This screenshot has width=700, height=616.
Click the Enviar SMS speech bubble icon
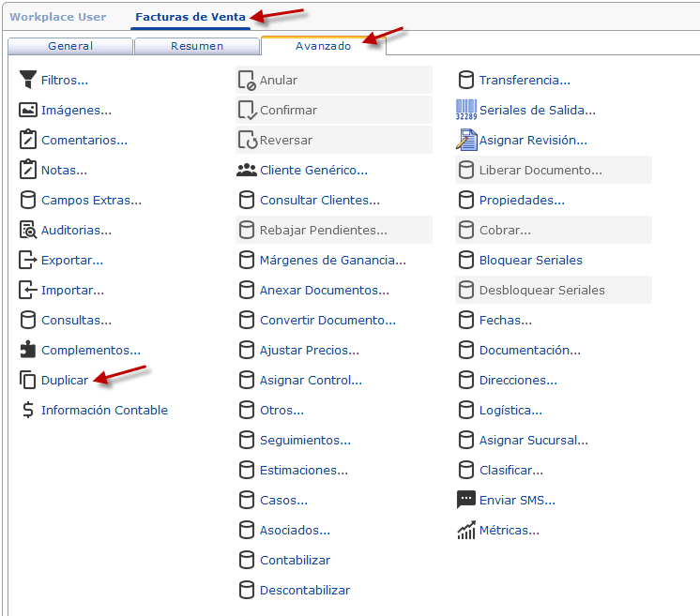tap(466, 500)
